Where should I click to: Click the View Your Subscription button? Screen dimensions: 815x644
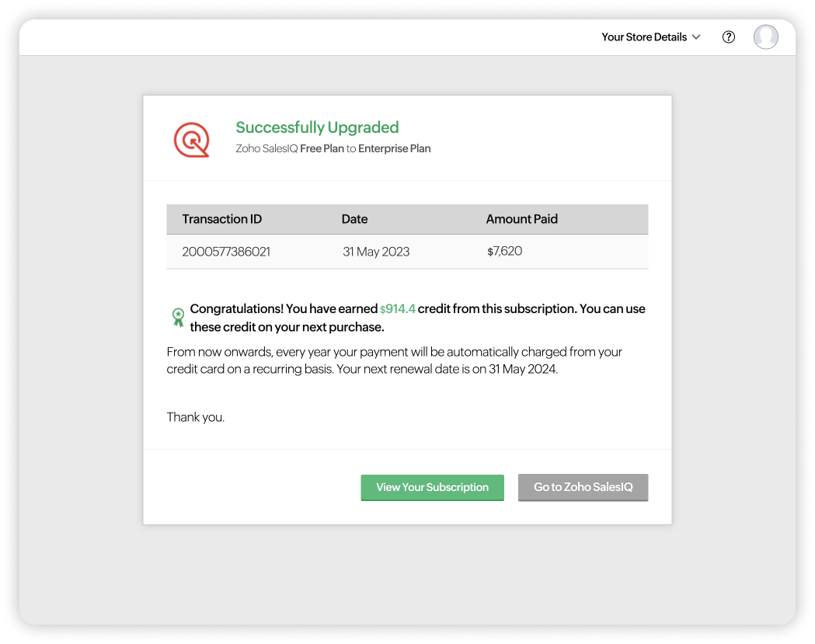coord(432,487)
